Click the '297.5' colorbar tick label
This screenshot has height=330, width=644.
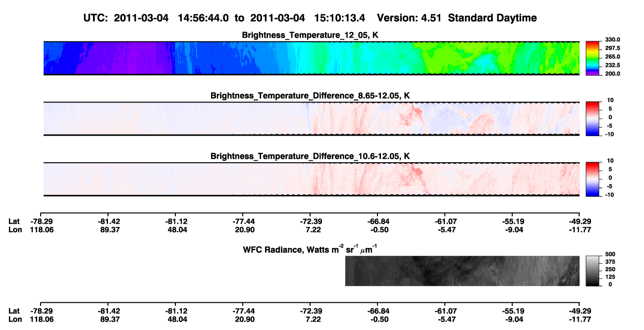613,48
